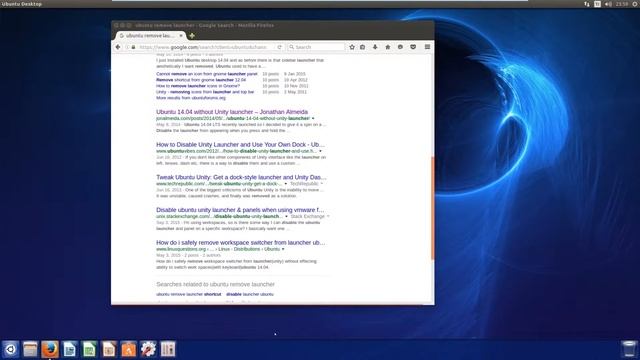Open 'Disable ubuntu unity launcher & panels' result
The height and width of the screenshot is (360, 640).
click(240, 210)
